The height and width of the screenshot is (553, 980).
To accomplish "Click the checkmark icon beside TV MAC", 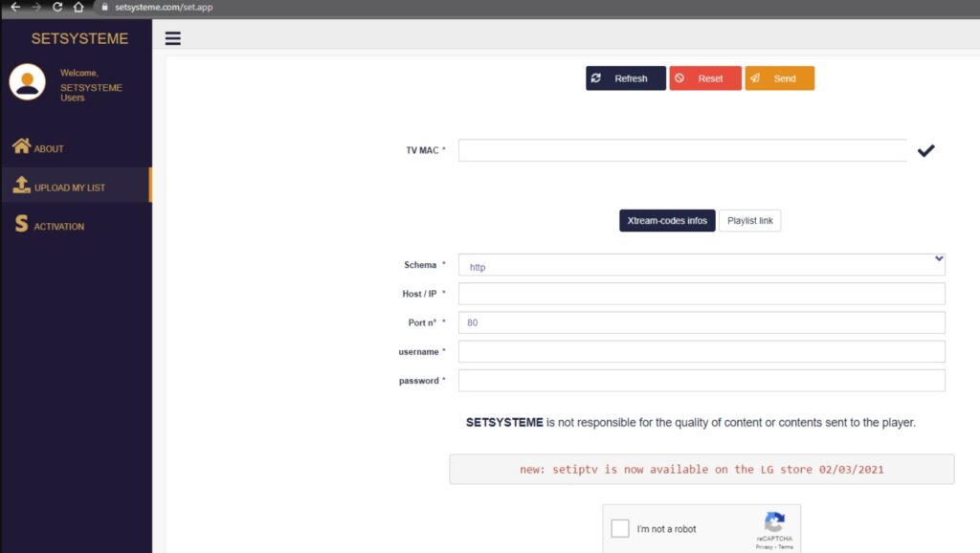I will coord(925,150).
